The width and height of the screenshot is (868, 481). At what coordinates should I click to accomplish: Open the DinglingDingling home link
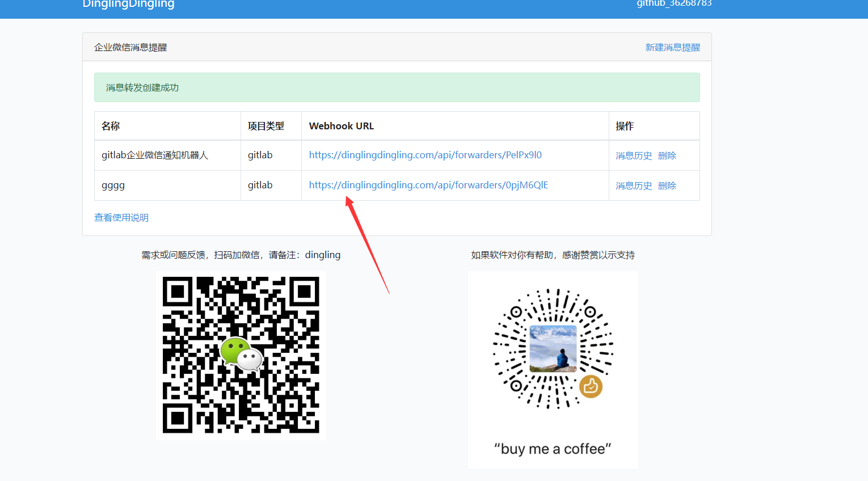click(x=128, y=4)
